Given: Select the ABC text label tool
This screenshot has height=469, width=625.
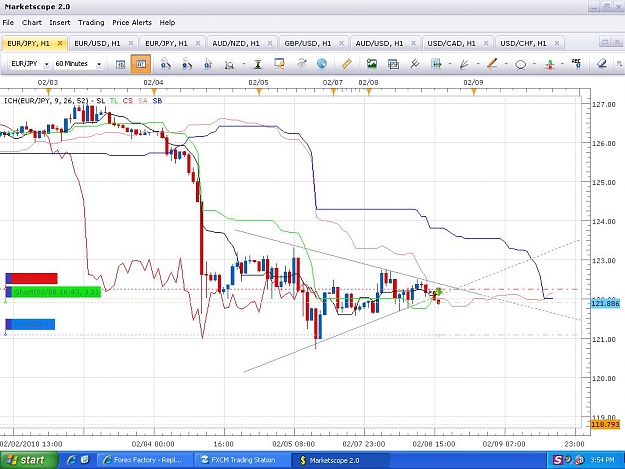Looking at the screenshot, I should [x=576, y=64].
